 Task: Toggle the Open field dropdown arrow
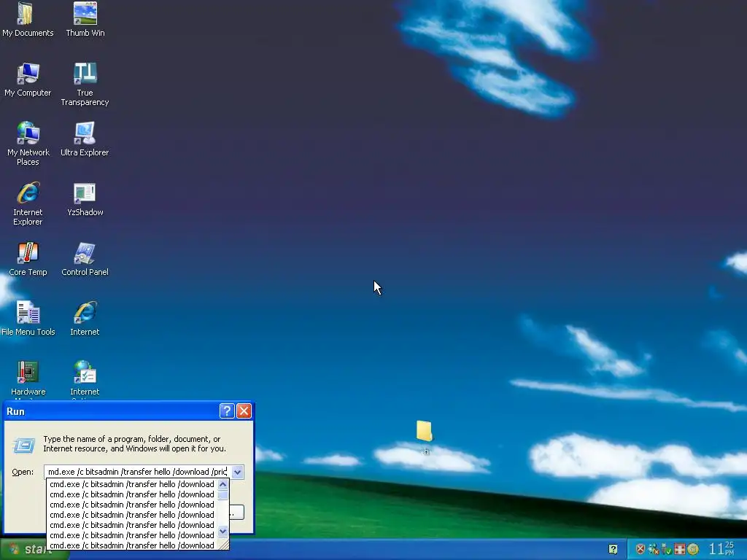(x=237, y=472)
